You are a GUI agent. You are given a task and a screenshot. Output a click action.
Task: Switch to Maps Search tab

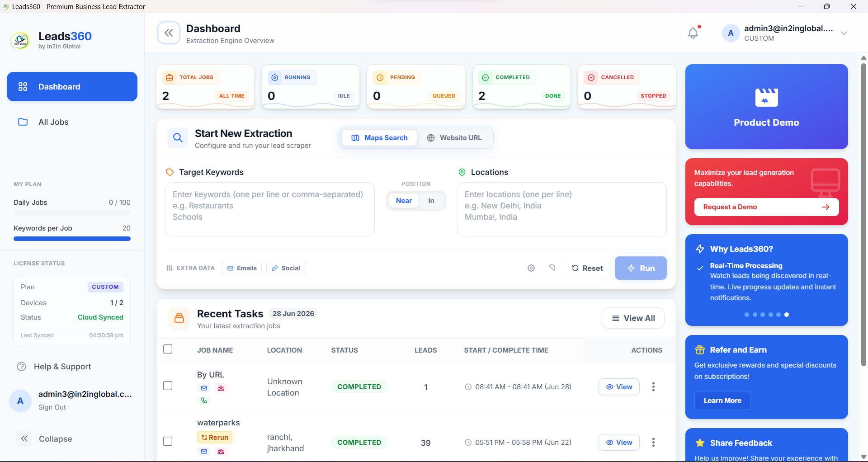click(379, 138)
